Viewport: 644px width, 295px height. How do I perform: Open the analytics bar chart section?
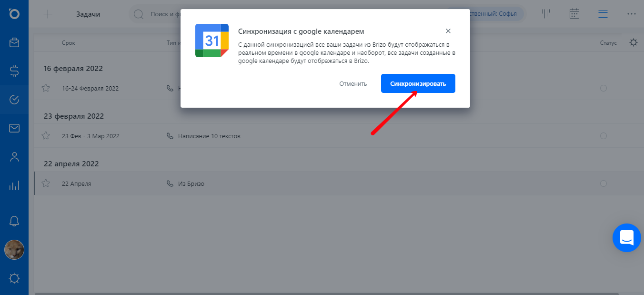click(x=14, y=185)
